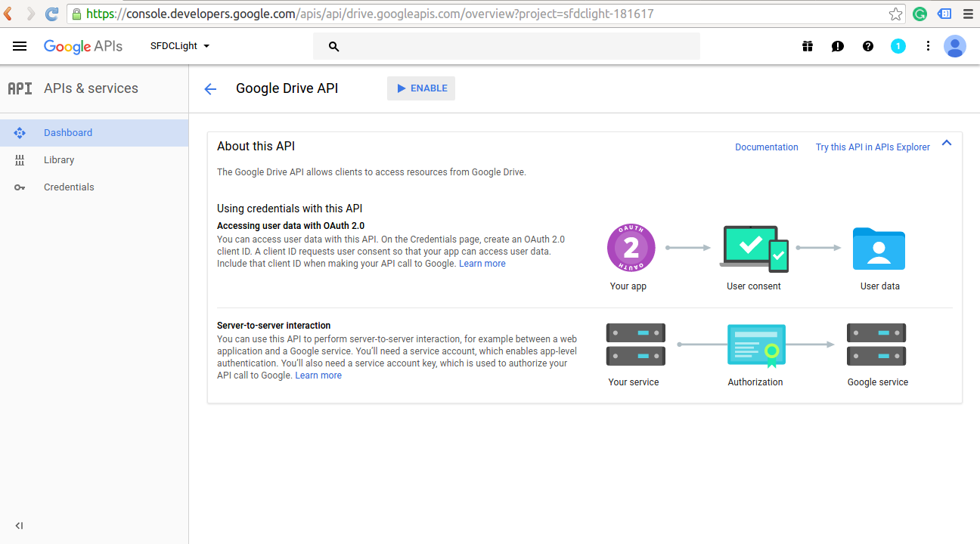Open your Google account avatar menu

[x=955, y=46]
